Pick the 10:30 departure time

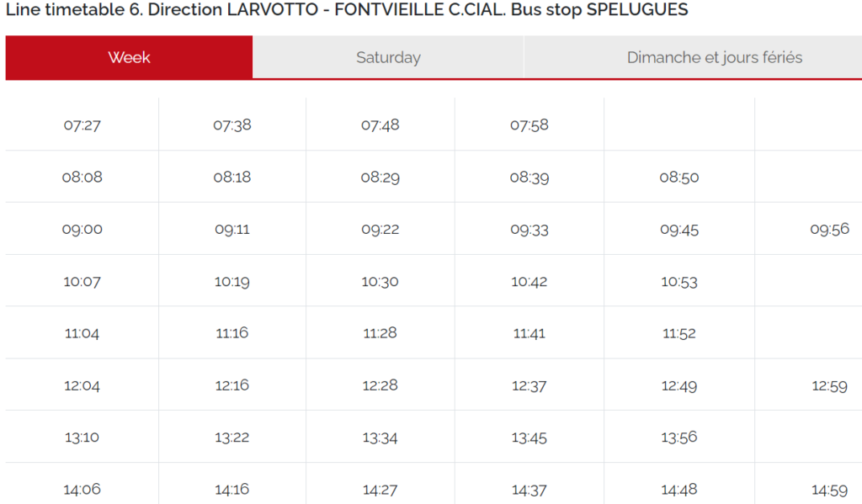380,282
